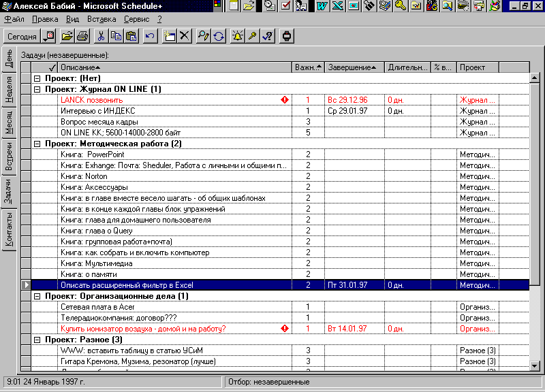Click the yellow key icon in the Office bar
The height and width of the screenshot is (392, 545).
click(x=401, y=5)
